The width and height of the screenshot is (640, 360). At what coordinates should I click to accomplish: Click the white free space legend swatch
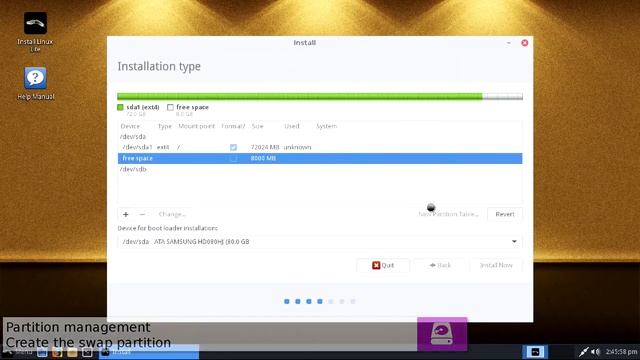tap(170, 107)
